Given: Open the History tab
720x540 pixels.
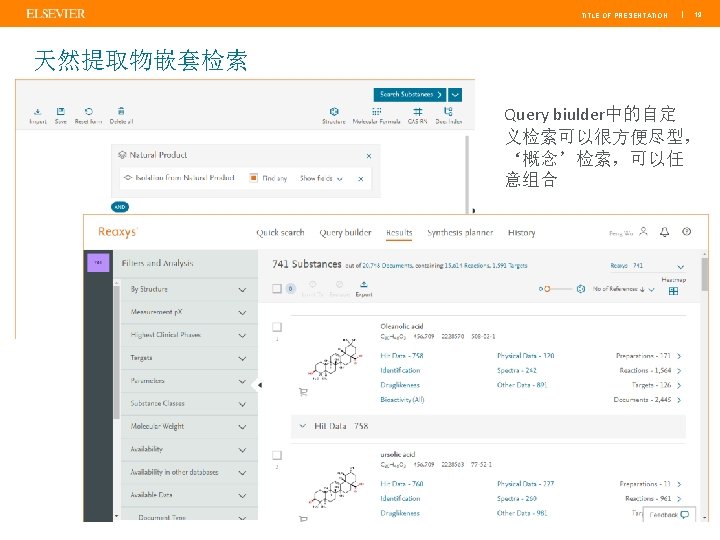Looking at the screenshot, I should point(522,233).
